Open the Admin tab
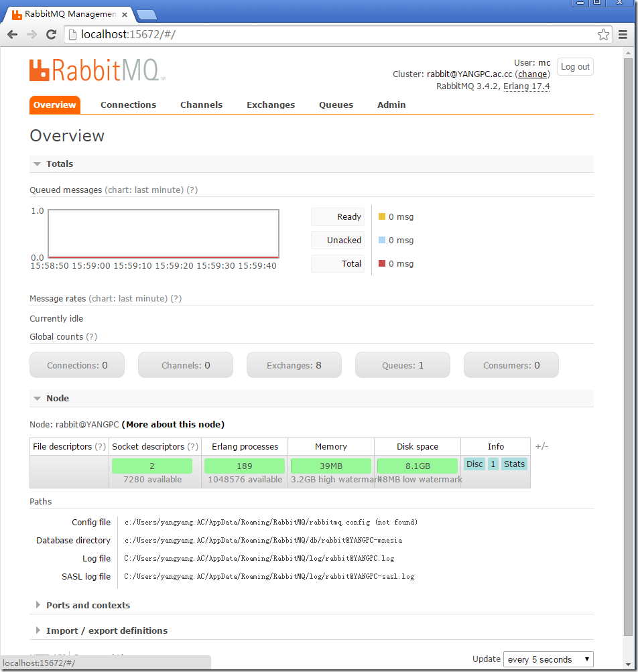The width and height of the screenshot is (638, 672). click(391, 105)
